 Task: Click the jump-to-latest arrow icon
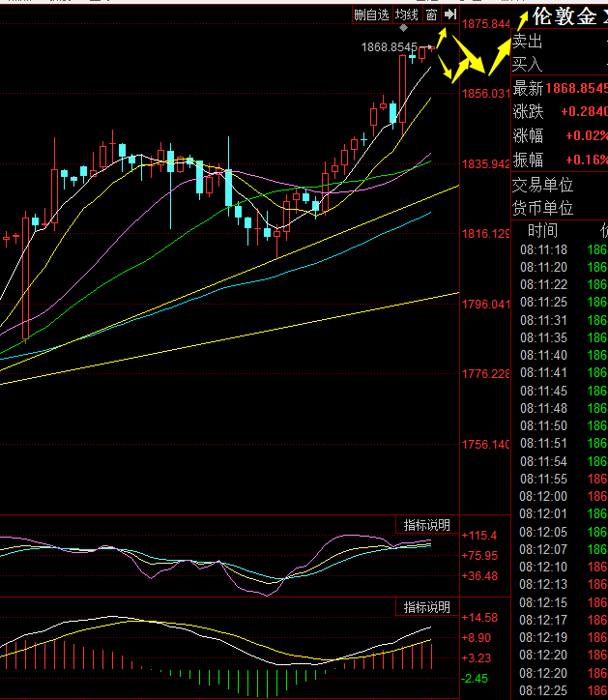[x=449, y=15]
